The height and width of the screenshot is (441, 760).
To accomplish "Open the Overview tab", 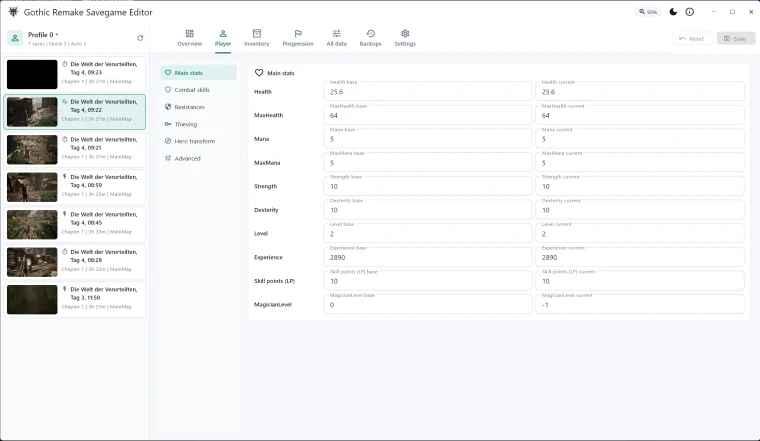I will [x=190, y=38].
